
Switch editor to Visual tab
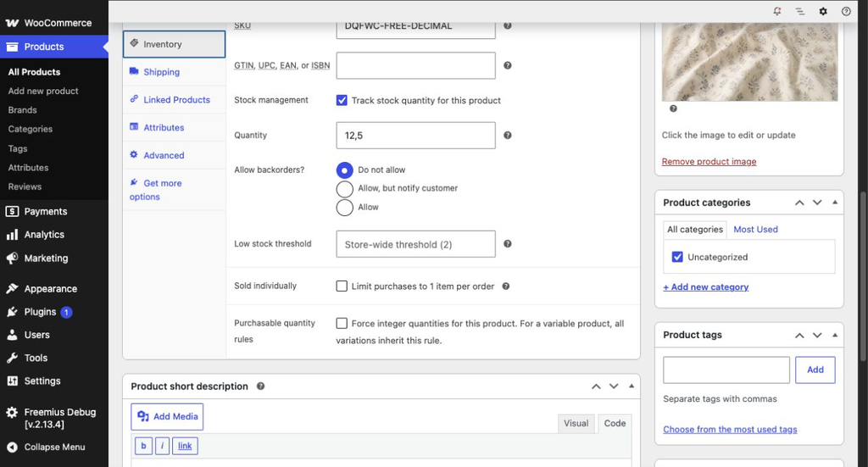[x=576, y=423]
